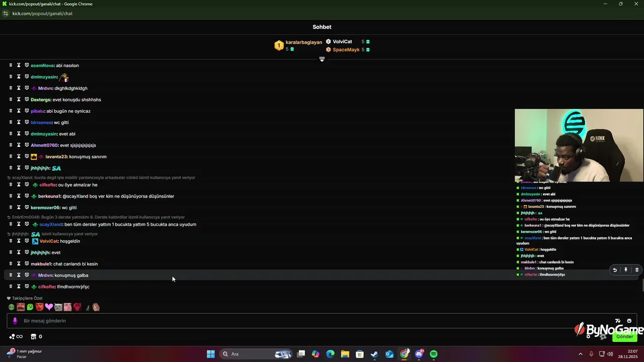
Task: Send message with the Gönder button
Action: (625, 337)
